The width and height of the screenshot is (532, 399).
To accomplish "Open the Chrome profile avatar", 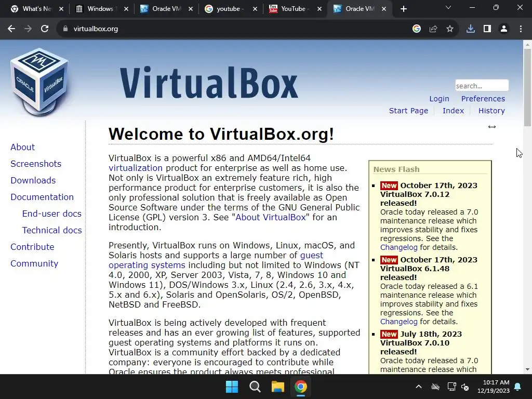I will click(x=504, y=29).
